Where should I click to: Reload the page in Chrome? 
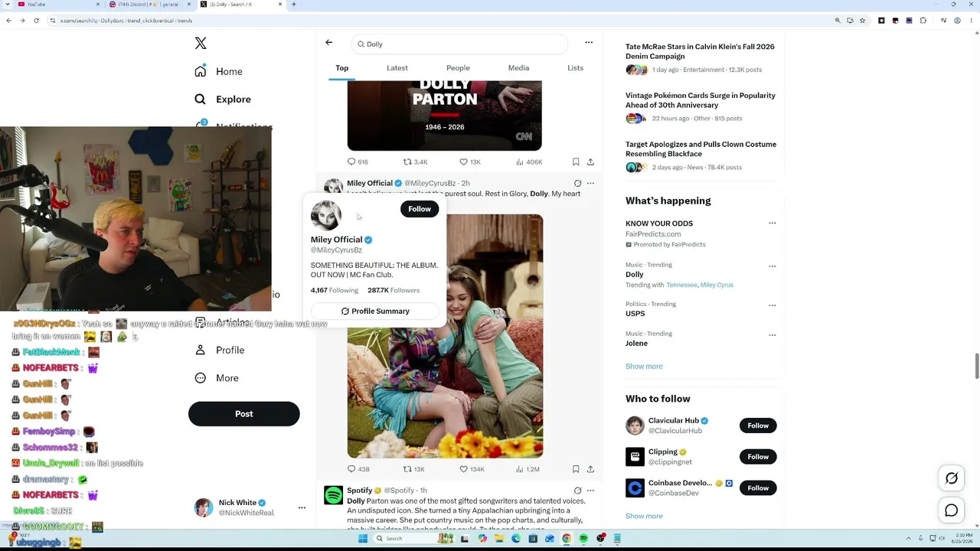(36, 21)
